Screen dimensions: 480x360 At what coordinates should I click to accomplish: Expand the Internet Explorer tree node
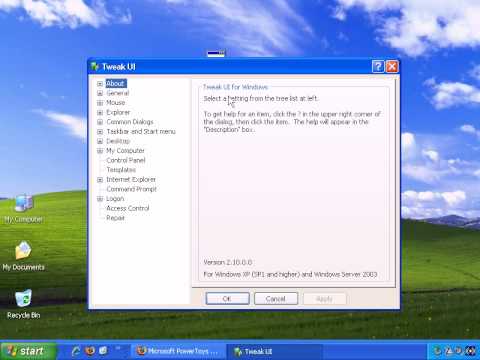pyautogui.click(x=100, y=180)
